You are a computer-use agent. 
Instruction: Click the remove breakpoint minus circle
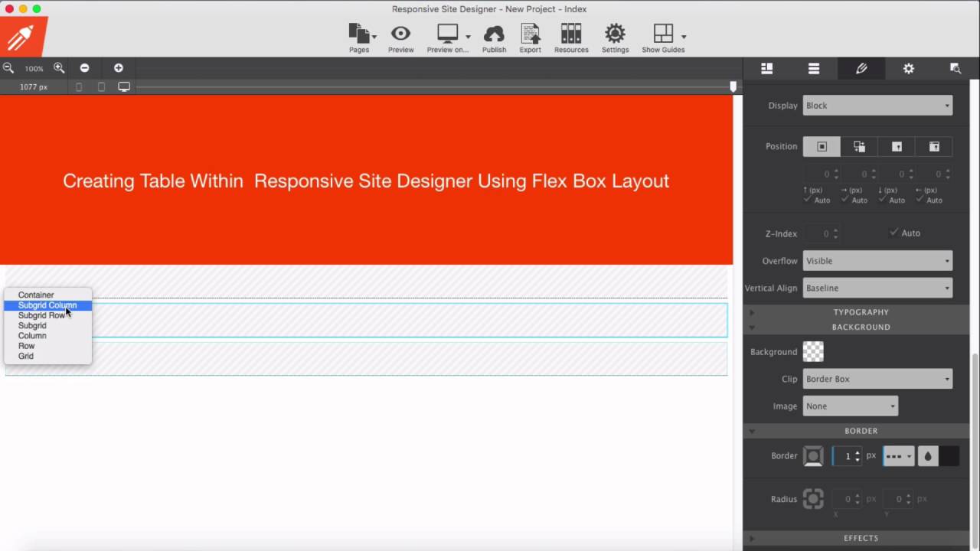(84, 68)
